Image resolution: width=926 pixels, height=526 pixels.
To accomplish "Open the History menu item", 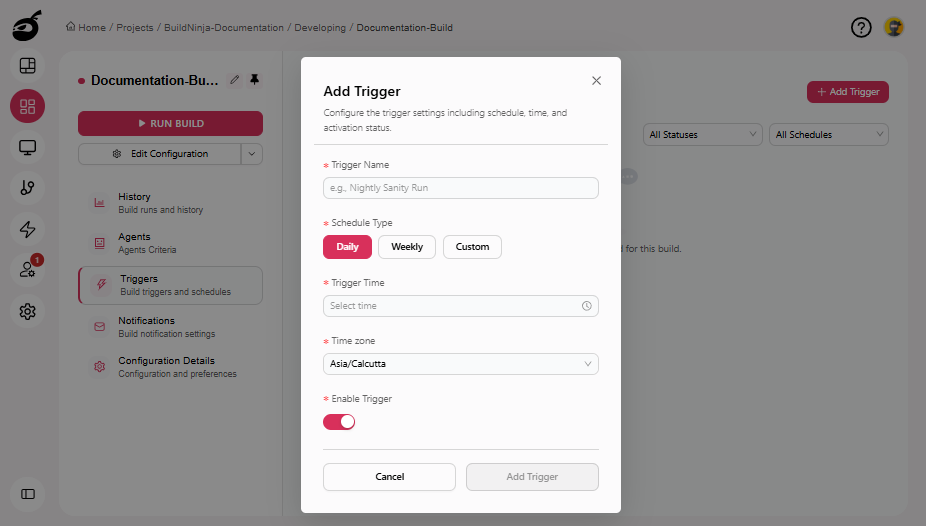I will (x=170, y=203).
